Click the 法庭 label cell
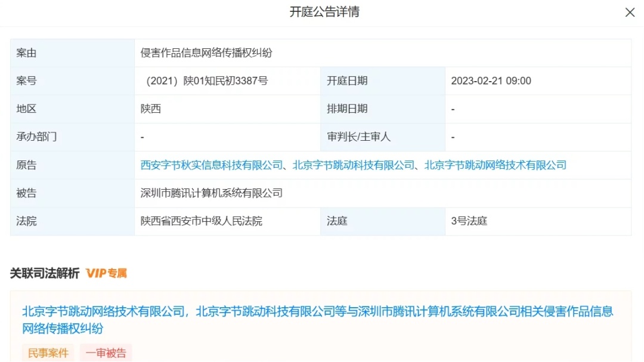This screenshot has height=362, width=644. tap(383, 221)
